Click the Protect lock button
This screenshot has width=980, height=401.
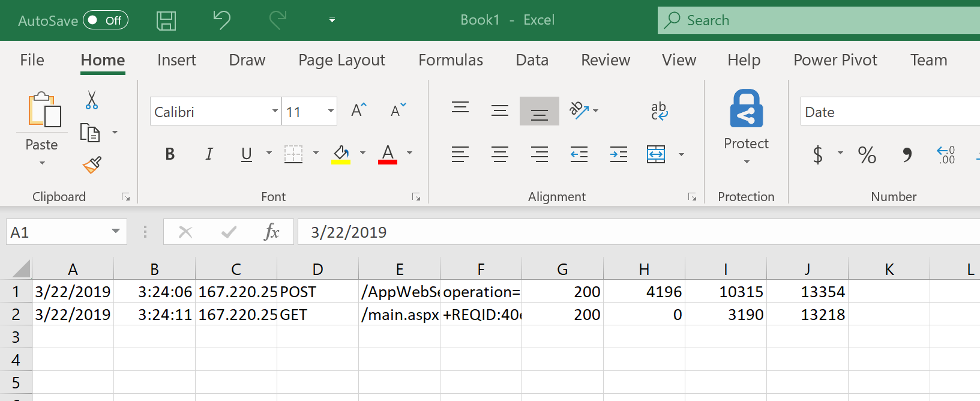pyautogui.click(x=746, y=108)
